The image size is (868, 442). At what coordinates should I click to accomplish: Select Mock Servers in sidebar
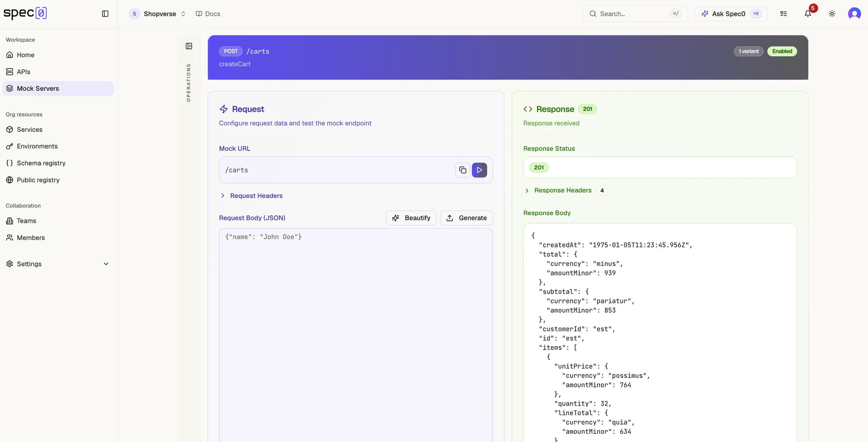point(58,88)
